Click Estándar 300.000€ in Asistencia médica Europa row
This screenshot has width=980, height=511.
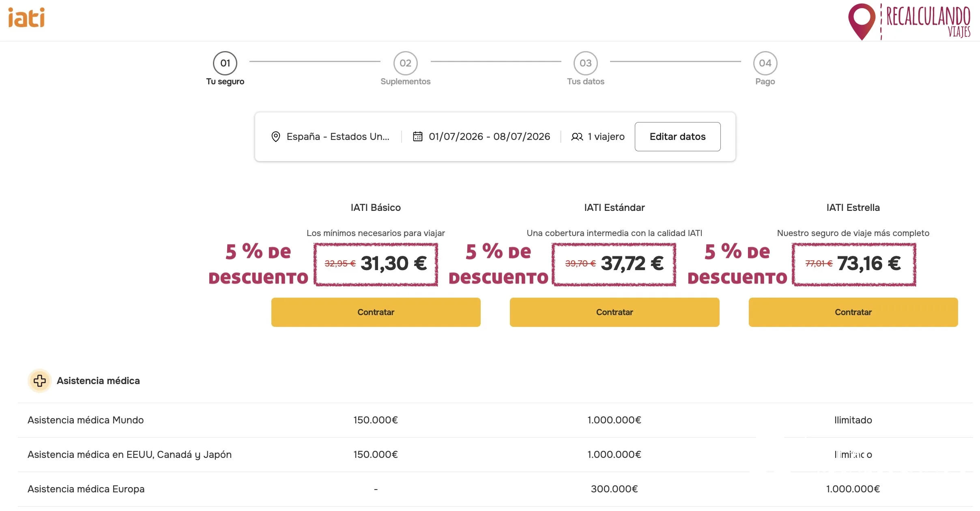tap(615, 489)
